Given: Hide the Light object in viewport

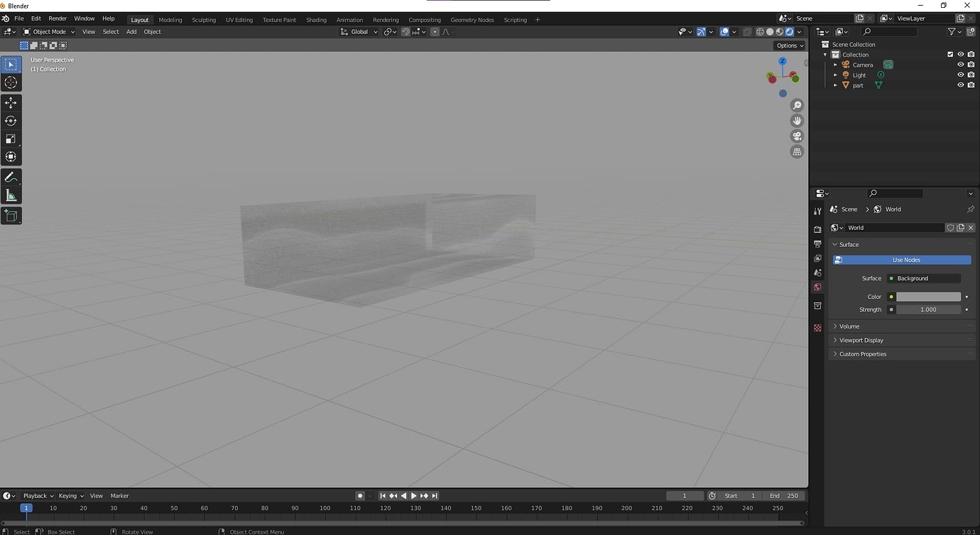Looking at the screenshot, I should point(960,75).
